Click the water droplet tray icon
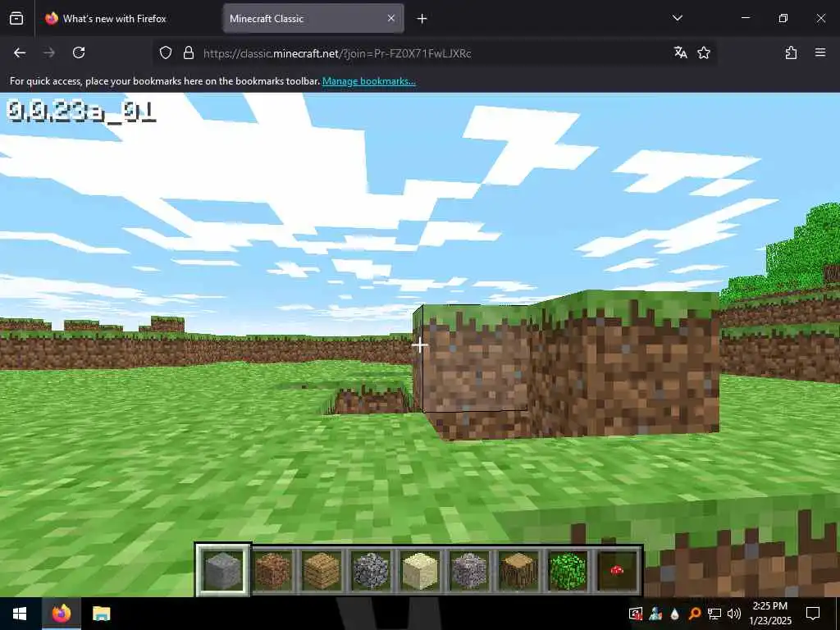The image size is (840, 630). [x=674, y=614]
